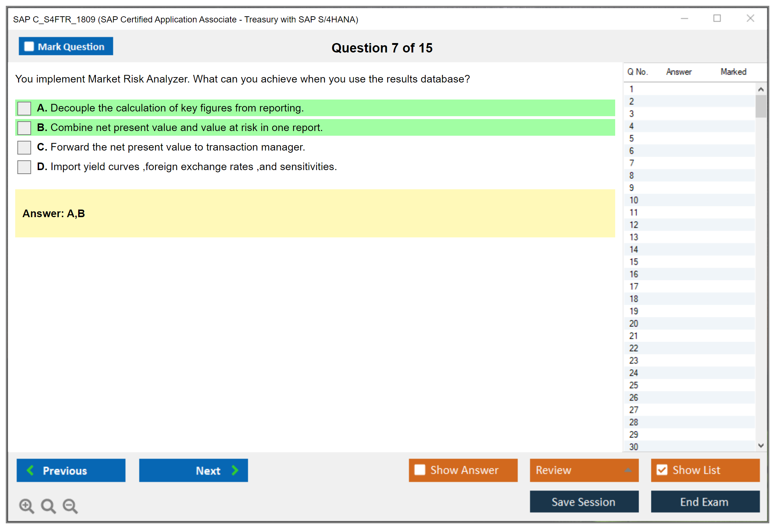Image resolution: width=778 pixels, height=532 pixels.
Task: Click the zoom in magnifier icon
Action: 26,506
